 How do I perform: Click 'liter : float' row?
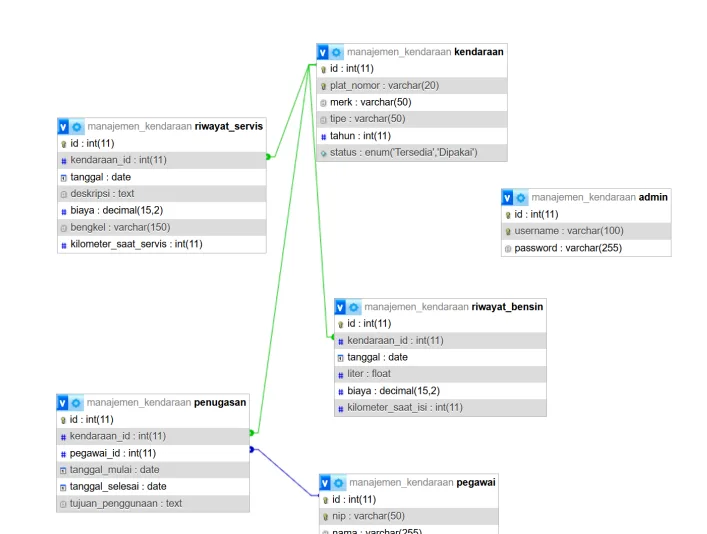point(441,374)
